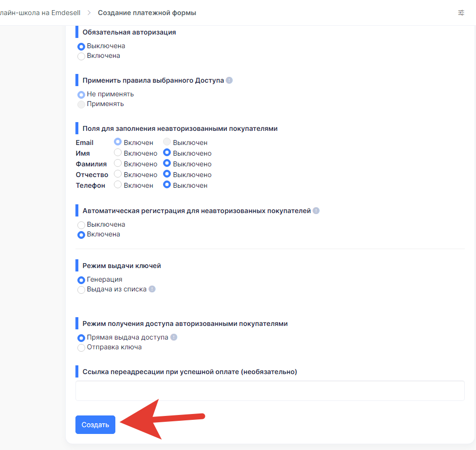Select Включено for the Отчество field
The width and height of the screenshot is (476, 450).
tap(118, 174)
